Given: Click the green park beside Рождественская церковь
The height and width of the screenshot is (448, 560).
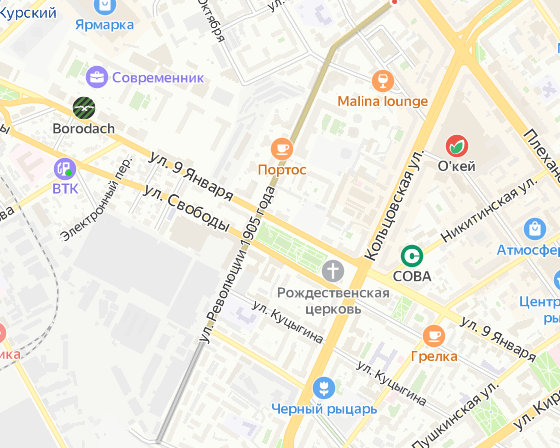Looking at the screenshot, I should point(291,243).
